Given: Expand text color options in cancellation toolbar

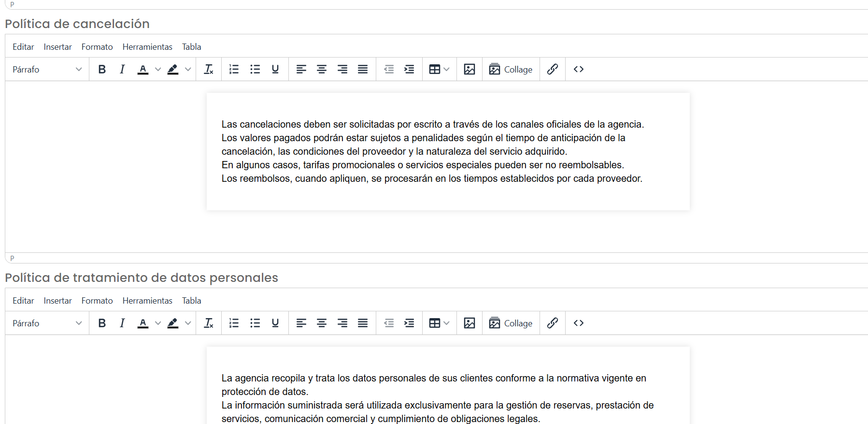Looking at the screenshot, I should click(x=158, y=69).
